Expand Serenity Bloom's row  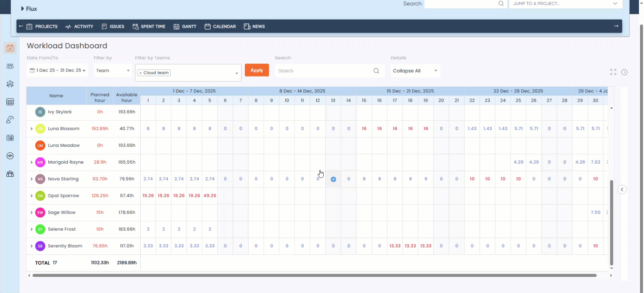[x=32, y=246]
